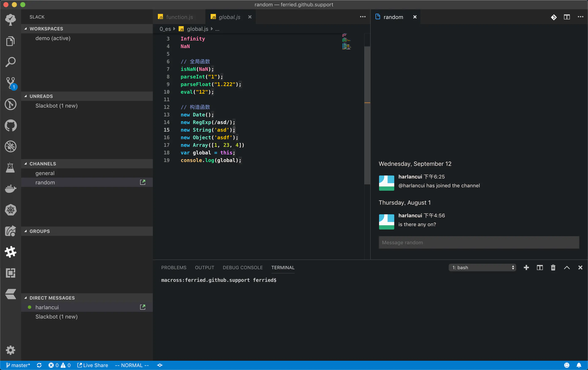Open the Search view magnifier icon
Screen dimensions: 588x370
[x=11, y=62]
